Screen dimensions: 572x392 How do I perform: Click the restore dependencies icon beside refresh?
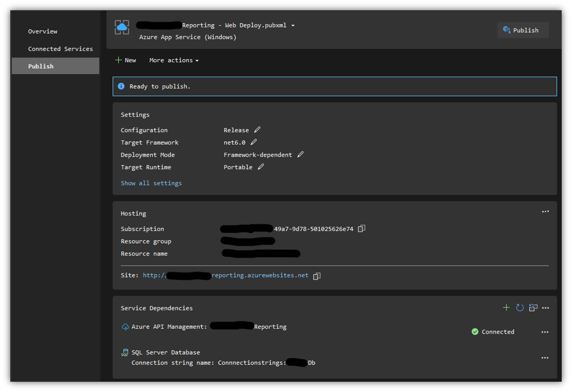click(533, 308)
